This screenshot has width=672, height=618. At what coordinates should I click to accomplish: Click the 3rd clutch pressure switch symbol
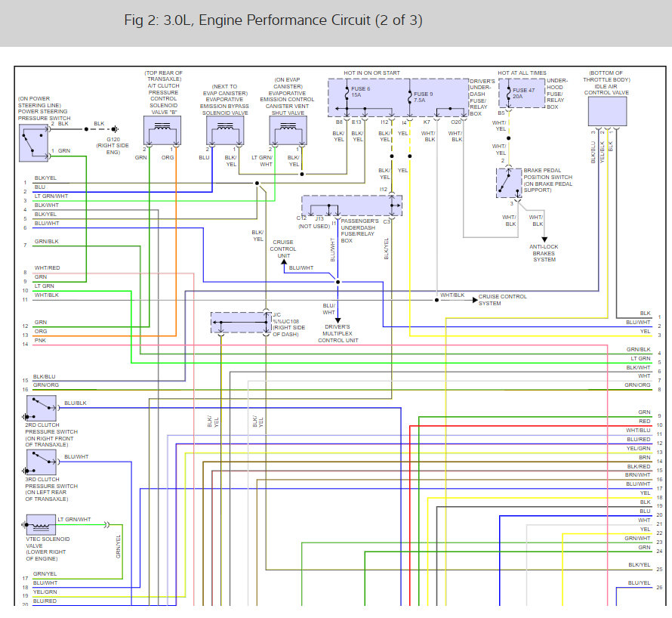41,462
